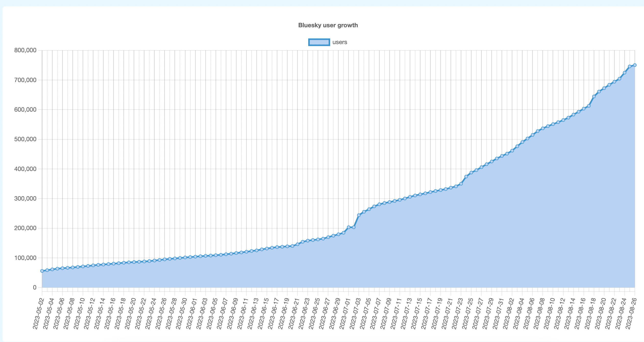Viewport: 644px width, 342px height.
Task: Click the 2023-07-21 x-axis date label
Action: point(447,313)
